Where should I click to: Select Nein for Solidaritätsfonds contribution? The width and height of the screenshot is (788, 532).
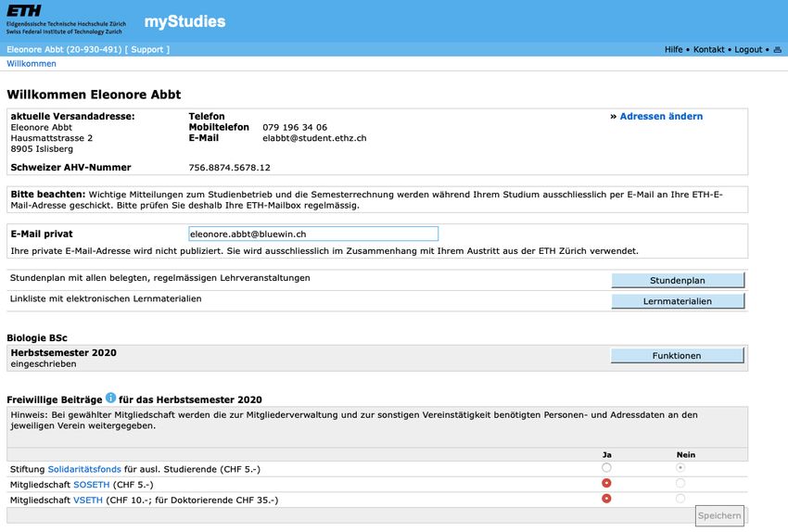[680, 468]
